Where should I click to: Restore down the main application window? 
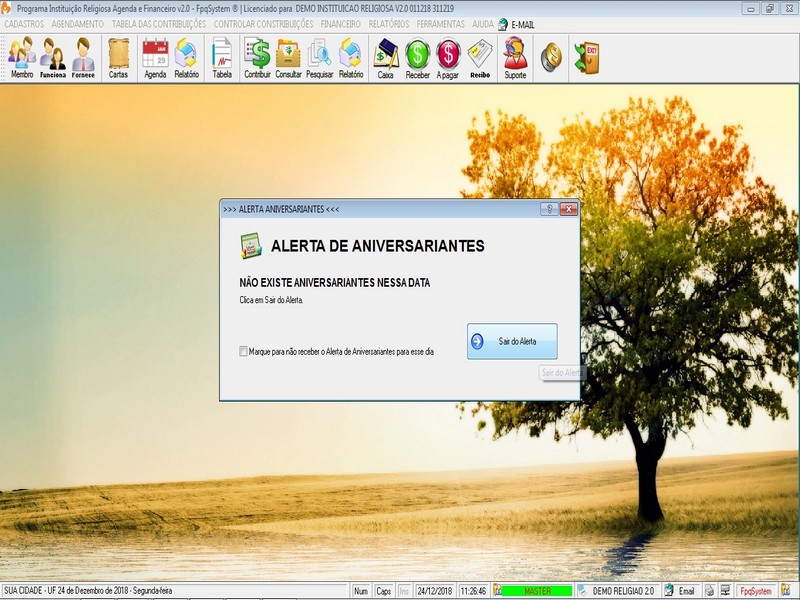[770, 9]
